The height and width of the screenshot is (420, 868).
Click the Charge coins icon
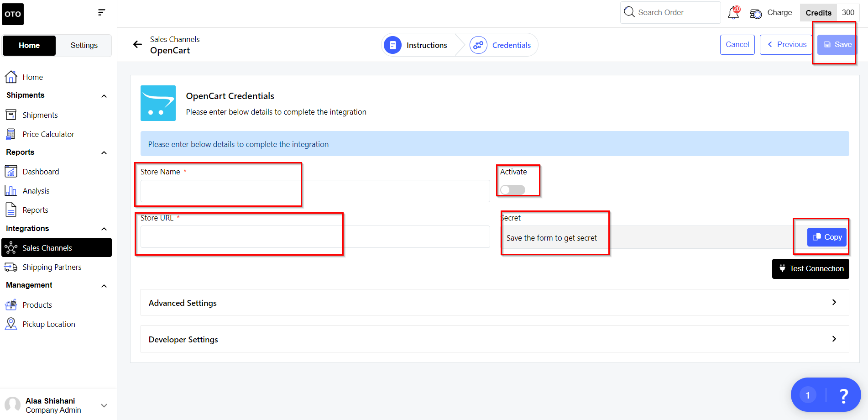click(x=756, y=14)
